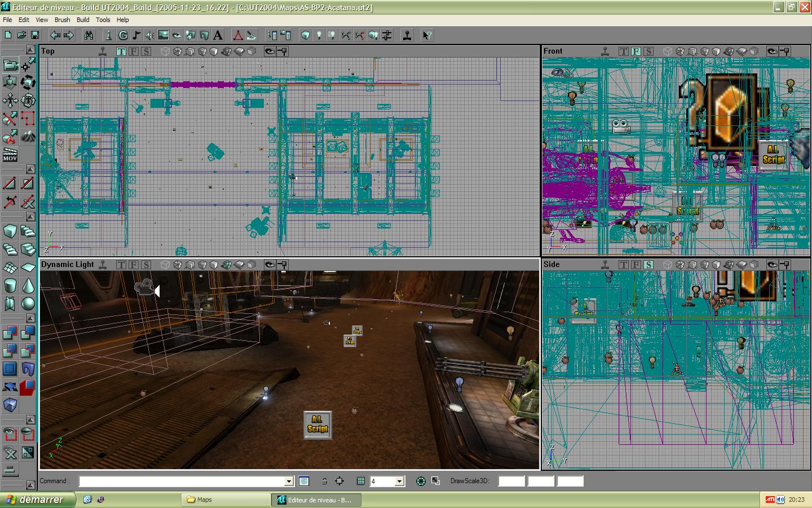Open the Command history dropdown arrow
The height and width of the screenshot is (508, 812).
(x=289, y=481)
